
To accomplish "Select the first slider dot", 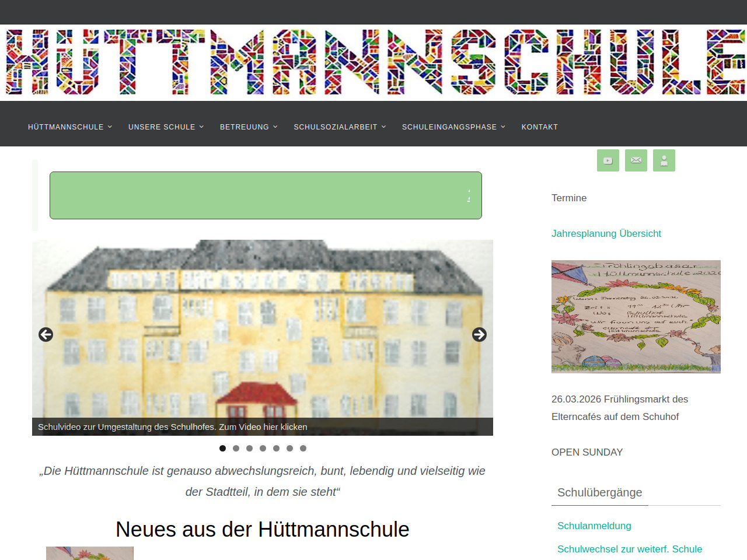I will coord(222,449).
